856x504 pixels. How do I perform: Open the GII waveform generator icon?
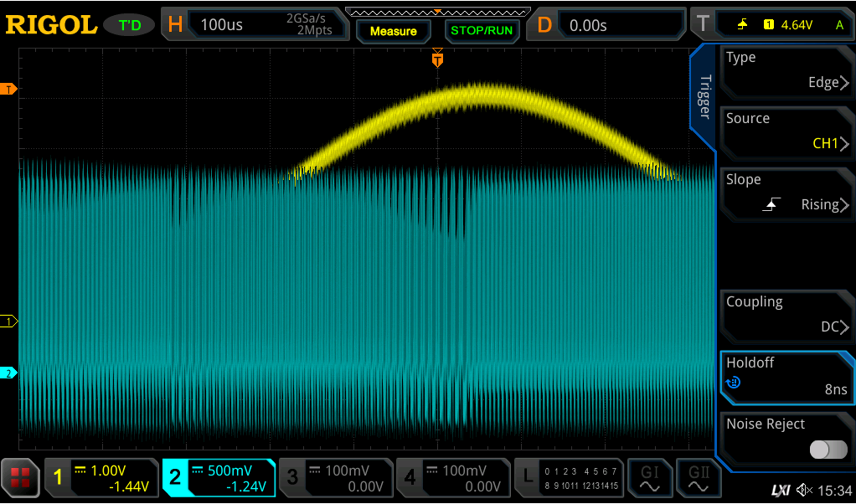coord(699,478)
